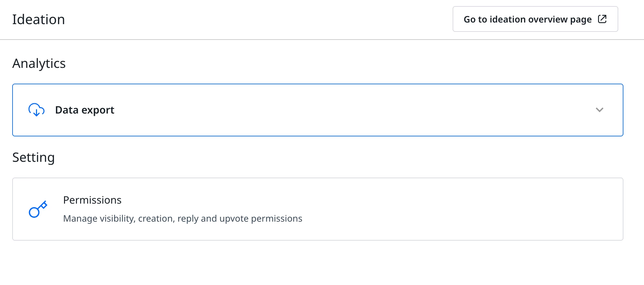644x285 pixels.
Task: Click the "Data export" label text
Action: point(85,110)
